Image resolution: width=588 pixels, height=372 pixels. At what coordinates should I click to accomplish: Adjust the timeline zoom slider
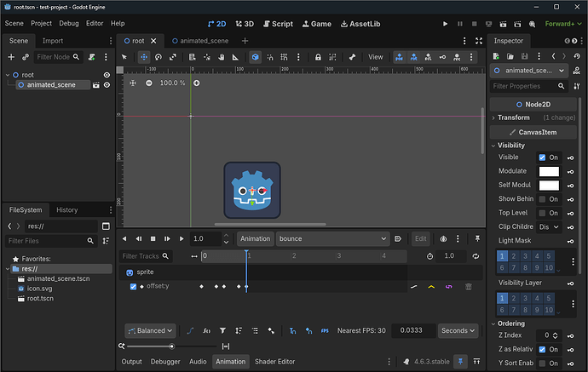172,346
